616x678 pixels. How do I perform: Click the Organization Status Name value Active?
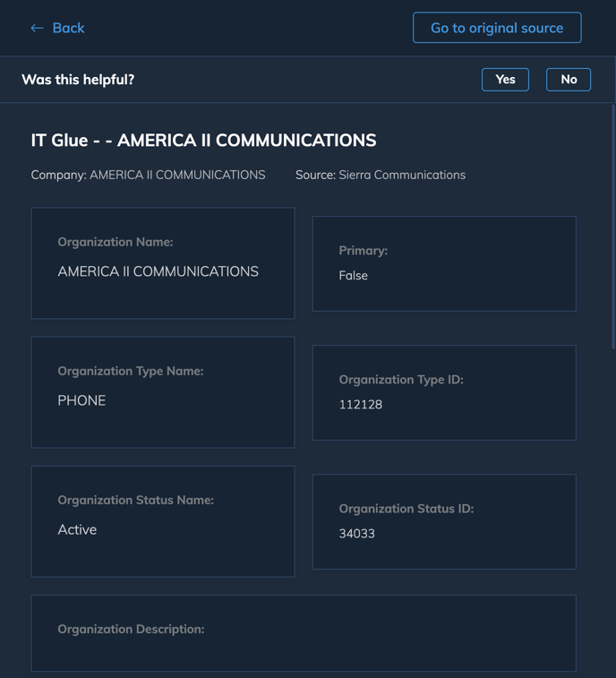point(77,529)
